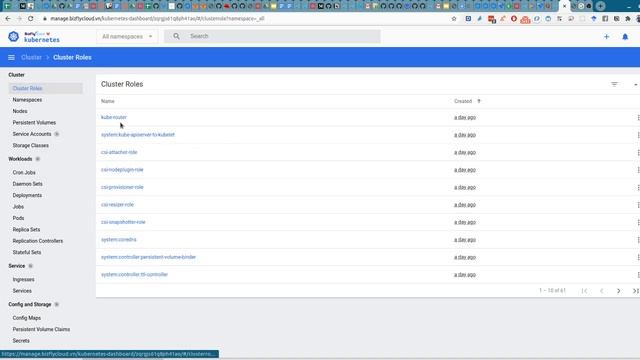Click the plus create resource icon
Viewport: 640px width, 360px height.
[607, 37]
